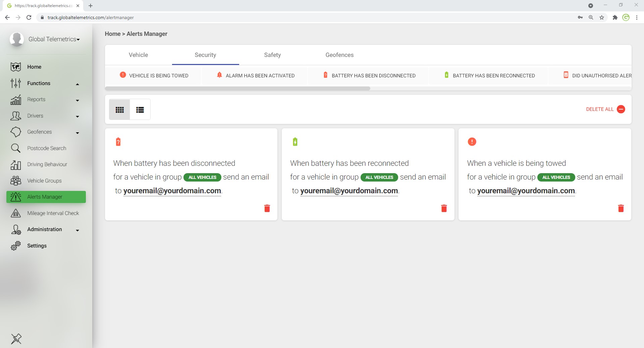Go to Vehicle Groups
This screenshot has height=348, width=644.
coord(44,181)
